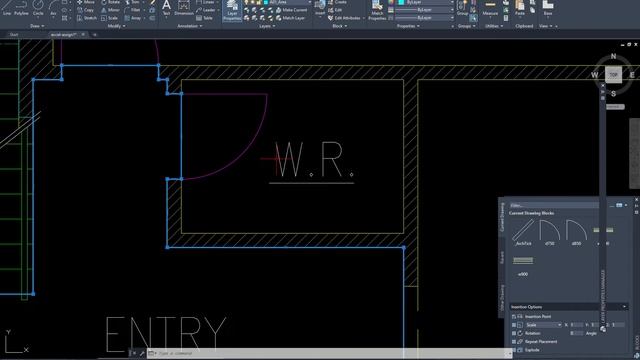Viewport: 640px width, 360px height.
Task: Activate the Rotate modify tool
Action: point(110,2)
